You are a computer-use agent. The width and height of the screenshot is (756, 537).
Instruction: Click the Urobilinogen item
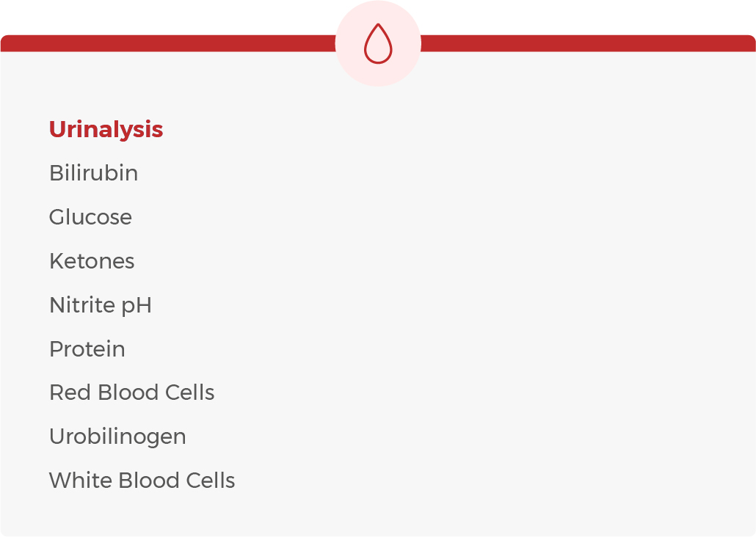pyautogui.click(x=117, y=437)
